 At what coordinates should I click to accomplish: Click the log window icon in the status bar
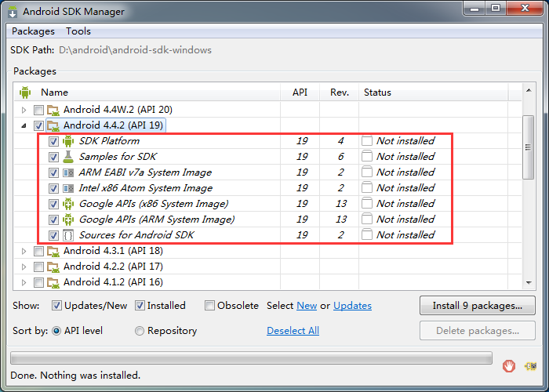[x=531, y=365]
